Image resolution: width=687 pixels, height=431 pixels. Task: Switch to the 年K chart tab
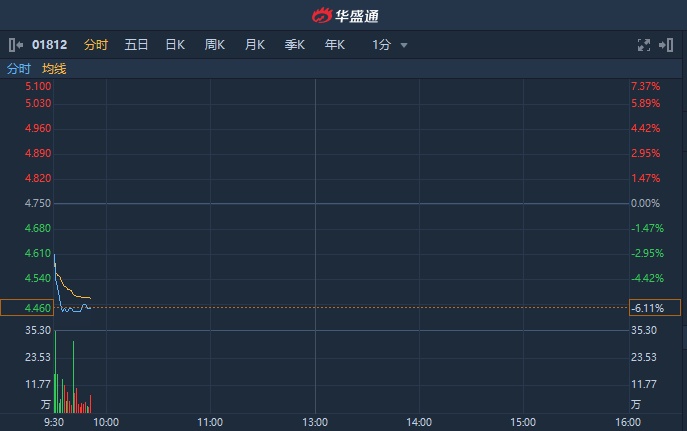[x=335, y=45]
